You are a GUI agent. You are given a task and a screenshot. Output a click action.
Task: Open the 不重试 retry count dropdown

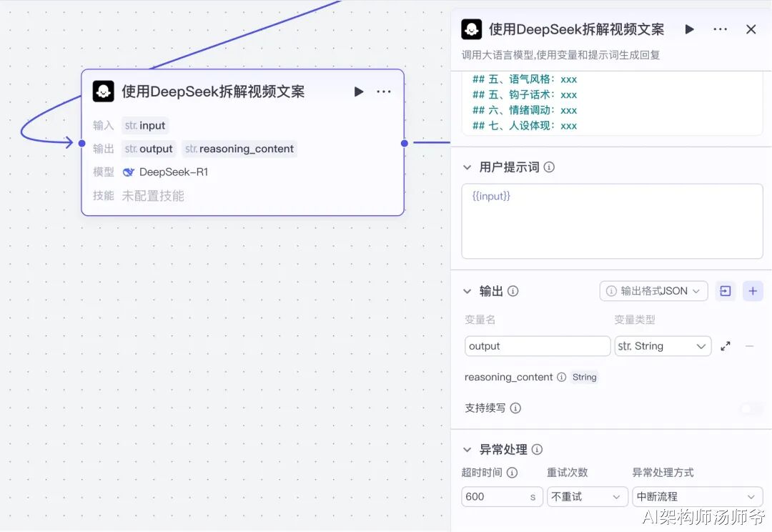coord(588,496)
